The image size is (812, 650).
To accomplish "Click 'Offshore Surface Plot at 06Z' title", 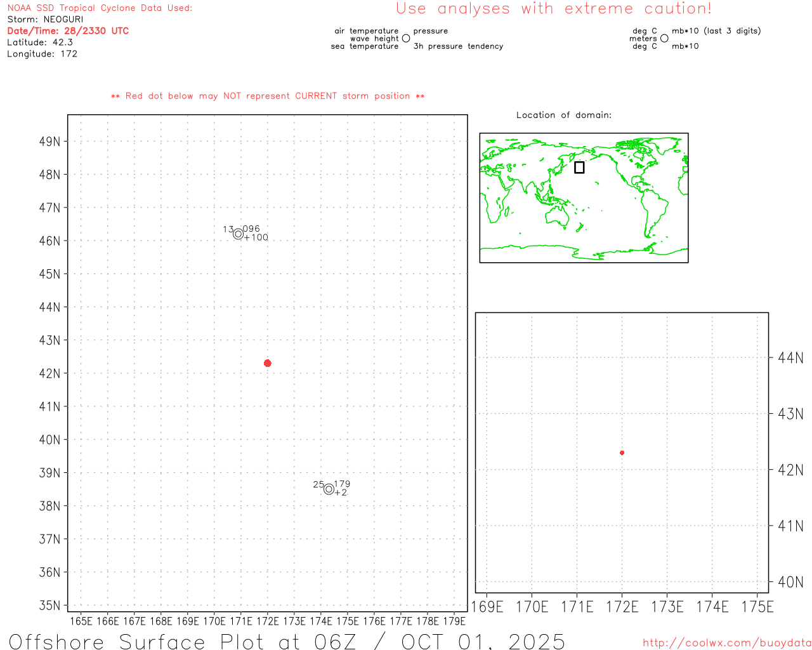I will (x=183, y=641).
